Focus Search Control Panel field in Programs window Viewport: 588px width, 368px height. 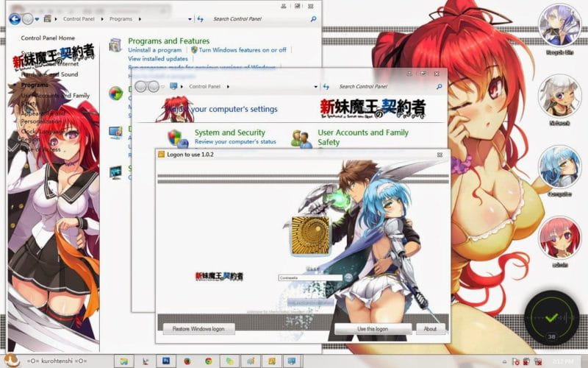(259, 19)
